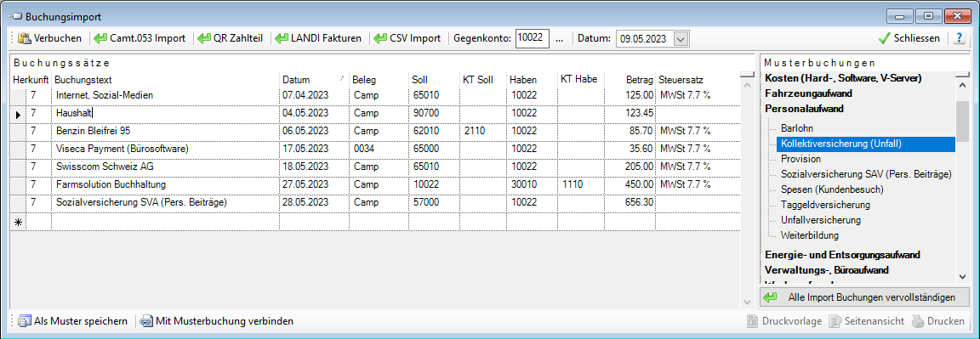
Task: Click the Druckvorlage icon
Action: (x=754, y=321)
